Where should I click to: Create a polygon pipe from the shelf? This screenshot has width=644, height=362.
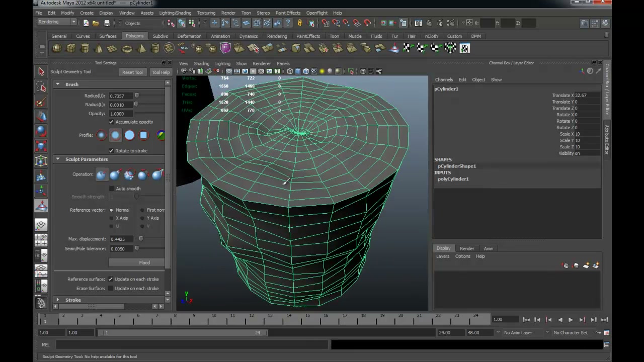(x=155, y=48)
